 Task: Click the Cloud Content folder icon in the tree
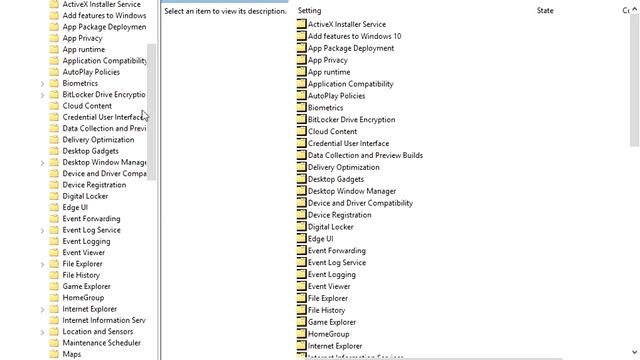click(x=54, y=106)
